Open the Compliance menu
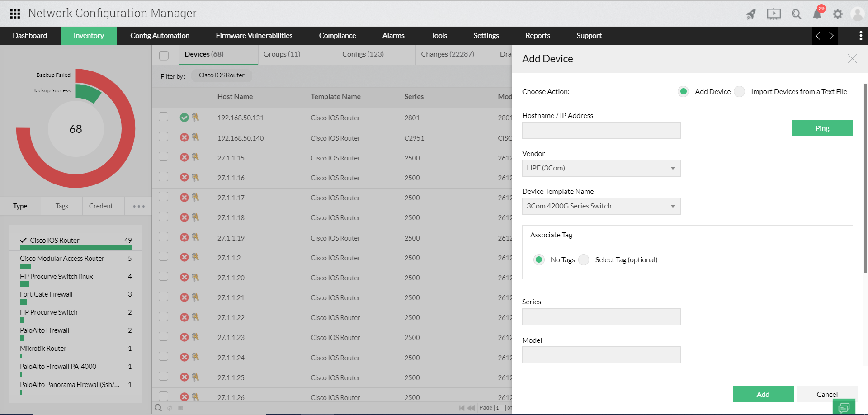This screenshot has height=415, width=868. coord(337,36)
